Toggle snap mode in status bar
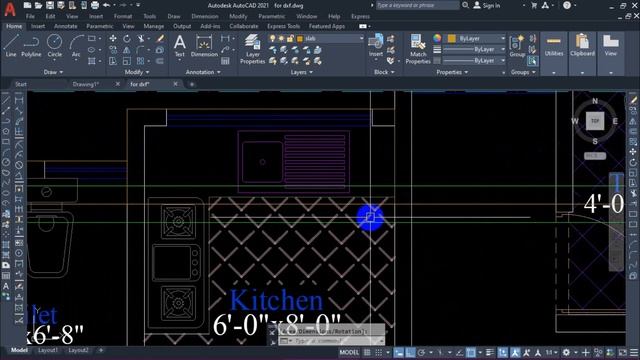This screenshot has height=360, width=640. pyautogui.click(x=379, y=352)
